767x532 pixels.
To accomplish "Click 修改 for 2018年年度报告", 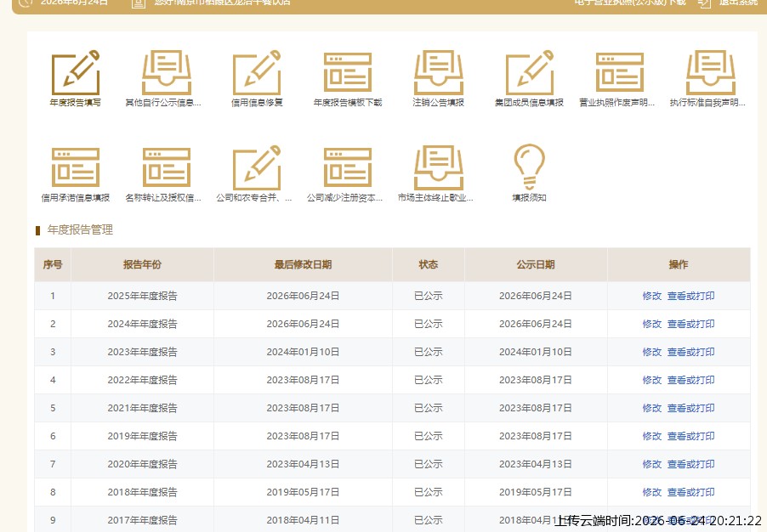I will coord(651,492).
